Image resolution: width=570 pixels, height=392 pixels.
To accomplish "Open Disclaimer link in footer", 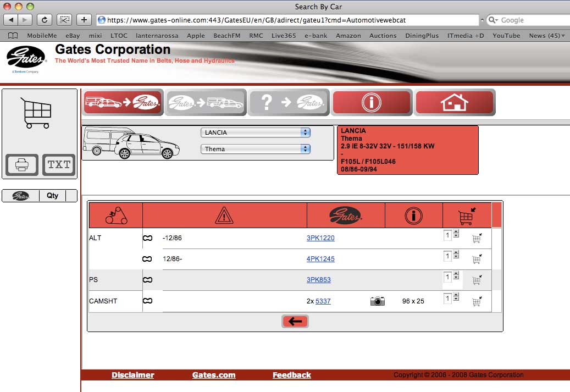I will 132,375.
